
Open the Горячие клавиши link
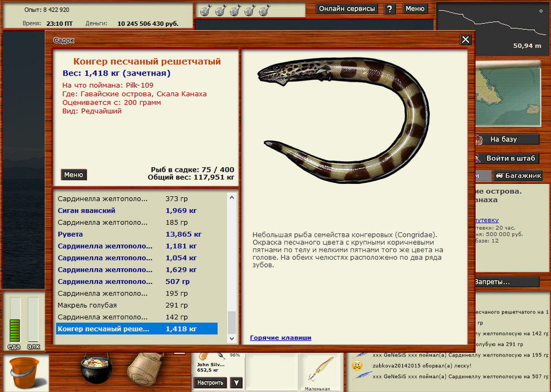280,337
